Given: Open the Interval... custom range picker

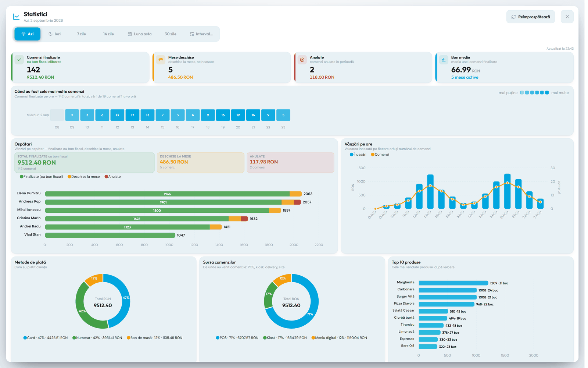Looking at the screenshot, I should [x=201, y=34].
